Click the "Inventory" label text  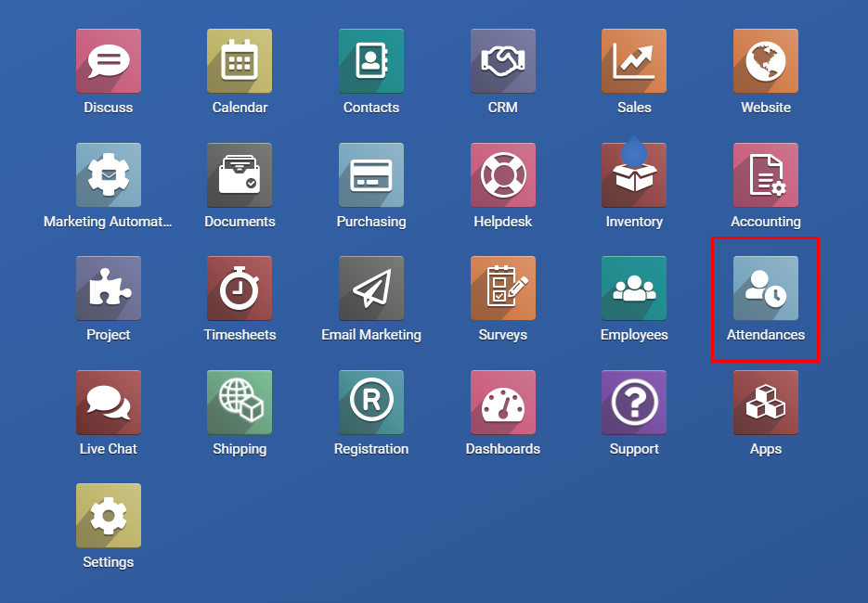[634, 222]
